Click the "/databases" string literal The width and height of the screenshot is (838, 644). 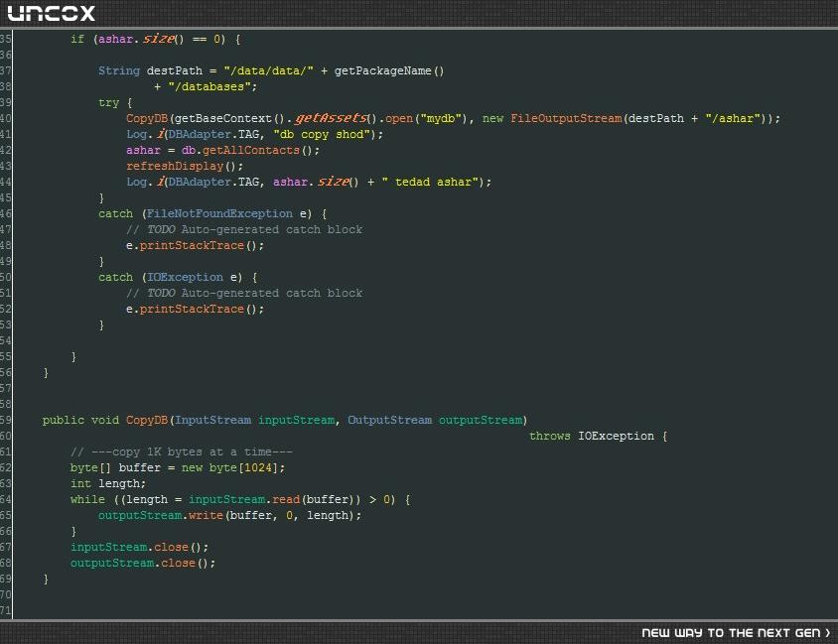click(x=210, y=86)
